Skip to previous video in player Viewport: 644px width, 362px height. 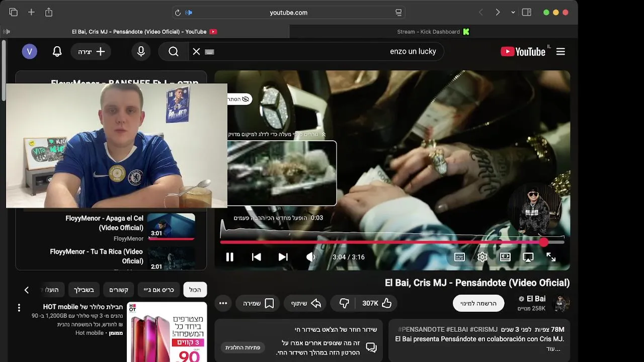pos(256,257)
